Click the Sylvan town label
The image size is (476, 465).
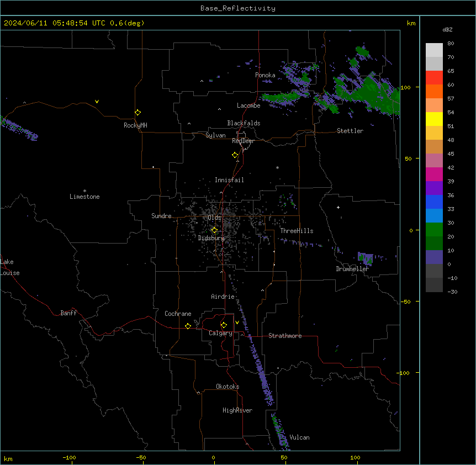point(215,135)
